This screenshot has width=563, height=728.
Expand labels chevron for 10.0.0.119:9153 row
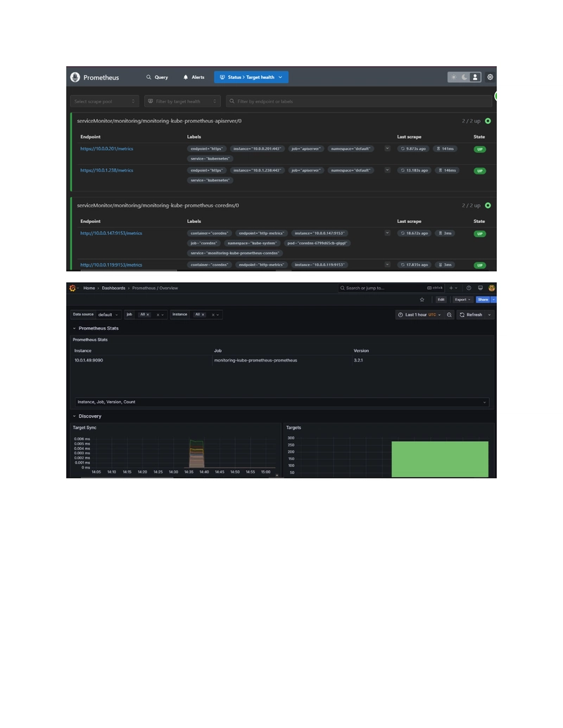point(387,264)
